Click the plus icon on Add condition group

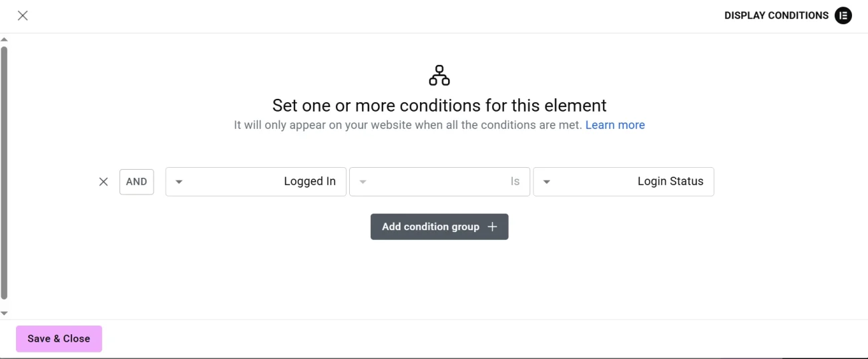pyautogui.click(x=493, y=227)
